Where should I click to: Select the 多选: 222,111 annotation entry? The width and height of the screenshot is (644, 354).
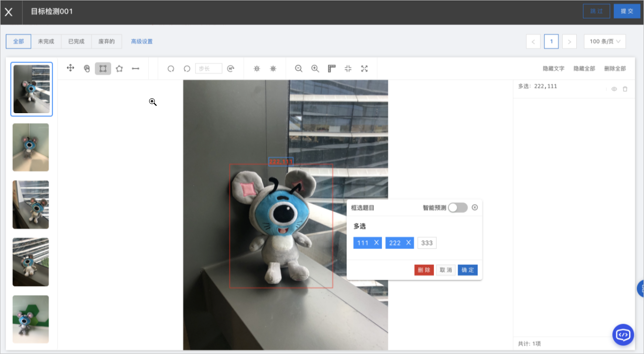574,89
